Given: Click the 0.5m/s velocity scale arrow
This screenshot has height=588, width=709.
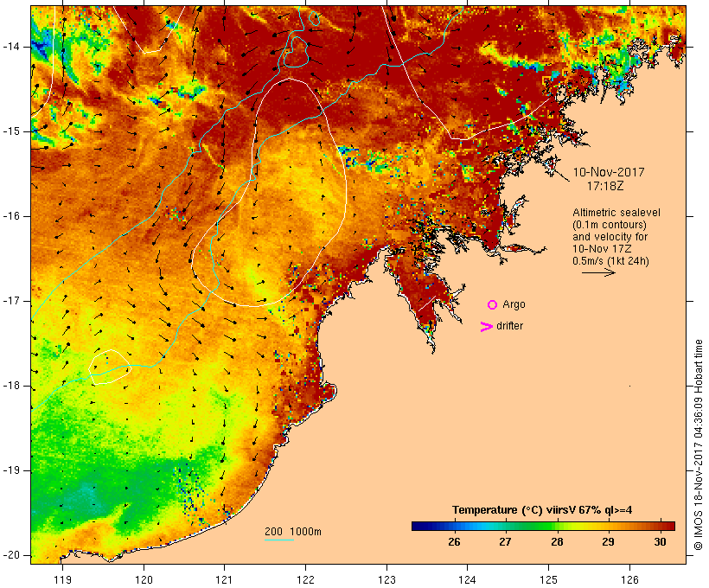Looking at the screenshot, I should pyautogui.click(x=598, y=272).
